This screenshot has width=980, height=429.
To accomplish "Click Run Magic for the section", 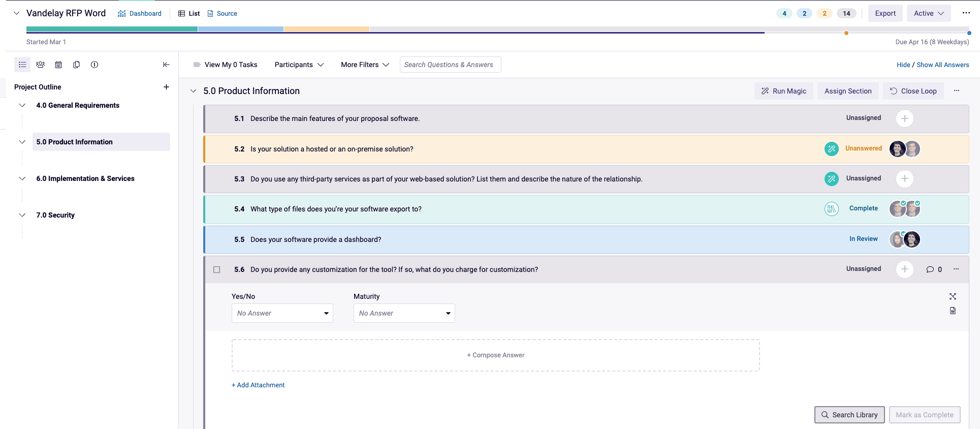I will 784,91.
